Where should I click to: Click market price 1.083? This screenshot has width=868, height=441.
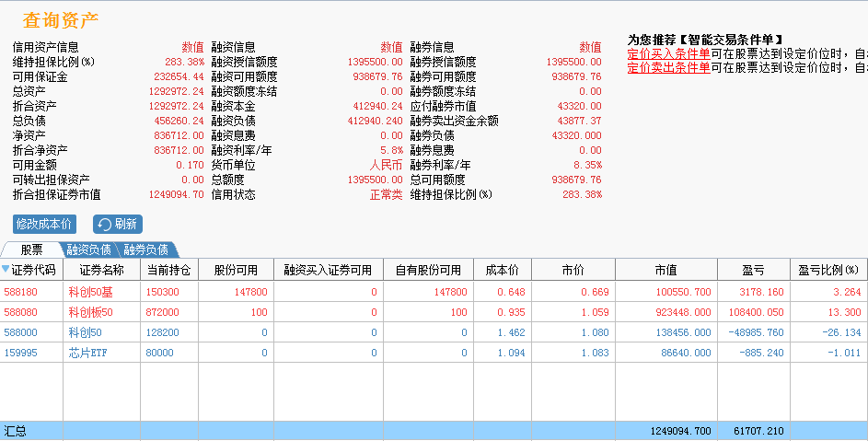pos(595,353)
